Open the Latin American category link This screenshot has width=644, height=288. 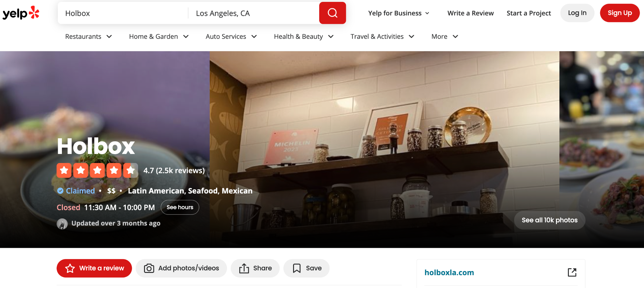tap(156, 191)
